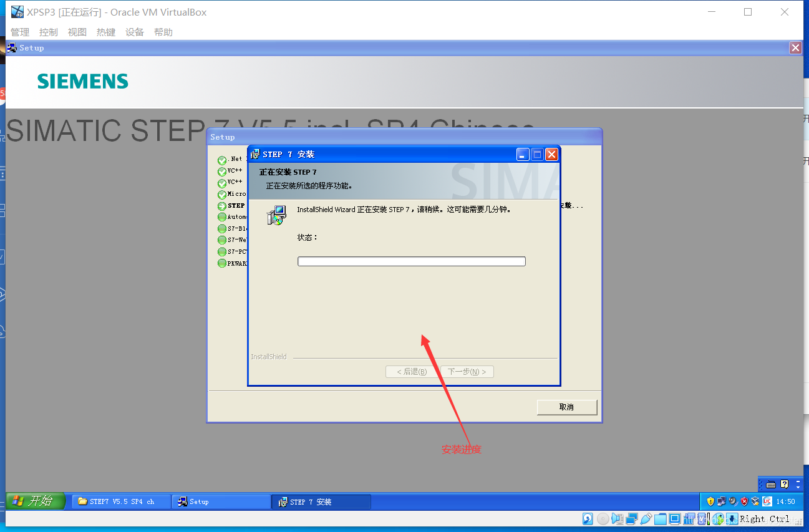809x532 pixels.
Task: Switch to STEP7 V5.5 SP4 ch taskbar item
Action: pyautogui.click(x=122, y=501)
